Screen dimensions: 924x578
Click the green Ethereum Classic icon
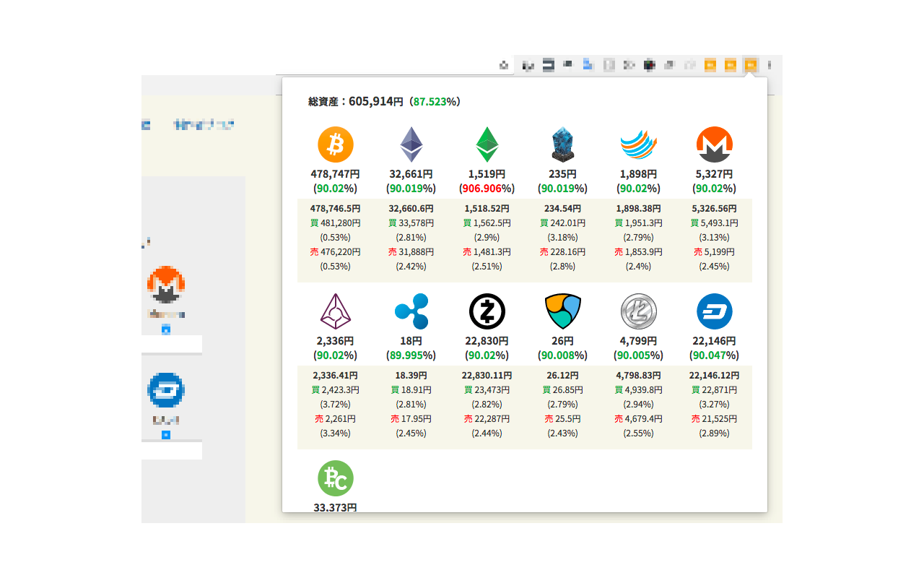[487, 144]
